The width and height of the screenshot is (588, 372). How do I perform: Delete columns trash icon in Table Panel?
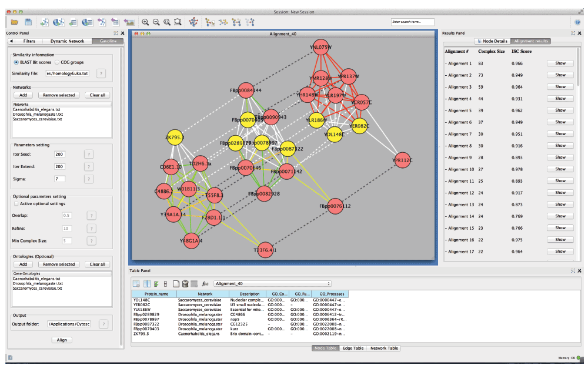pos(185,284)
